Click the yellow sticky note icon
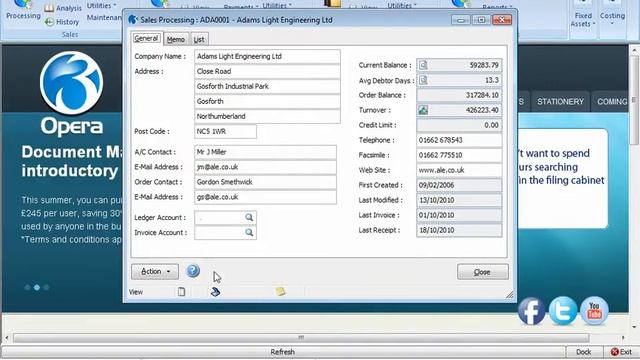 (280, 291)
